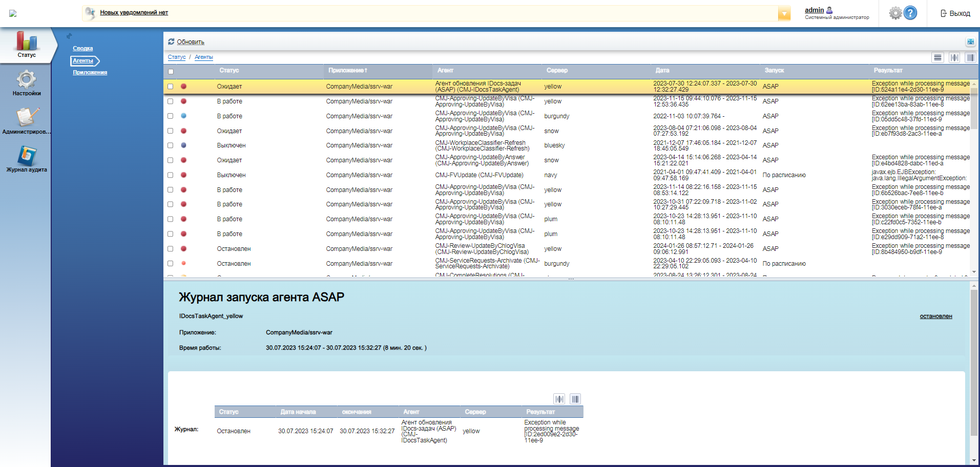980x467 pixels.
Task: Open the Новых уведомлений нет link
Action: tap(134, 13)
